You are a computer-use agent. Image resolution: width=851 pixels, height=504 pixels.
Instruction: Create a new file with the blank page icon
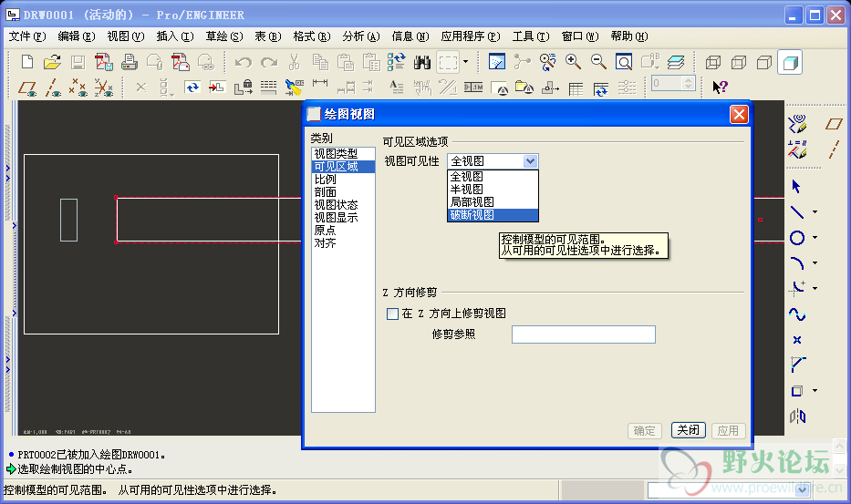click(26, 62)
